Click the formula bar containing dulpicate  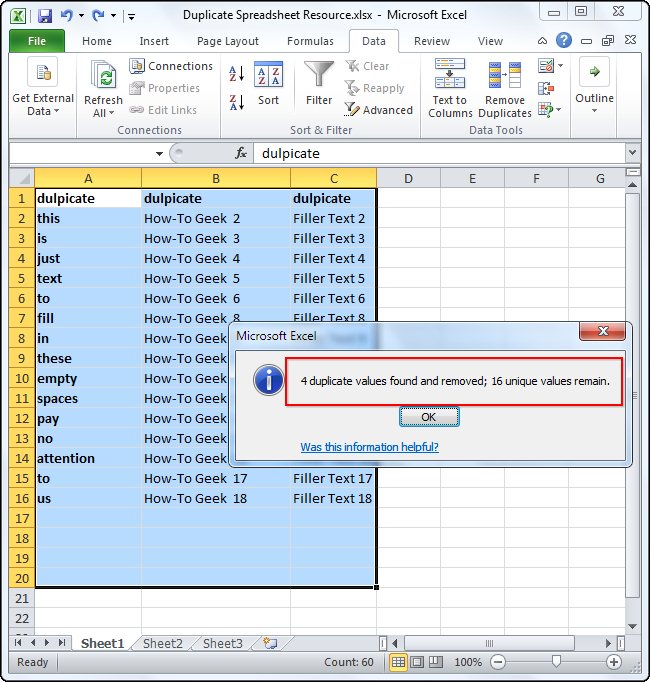[439, 153]
